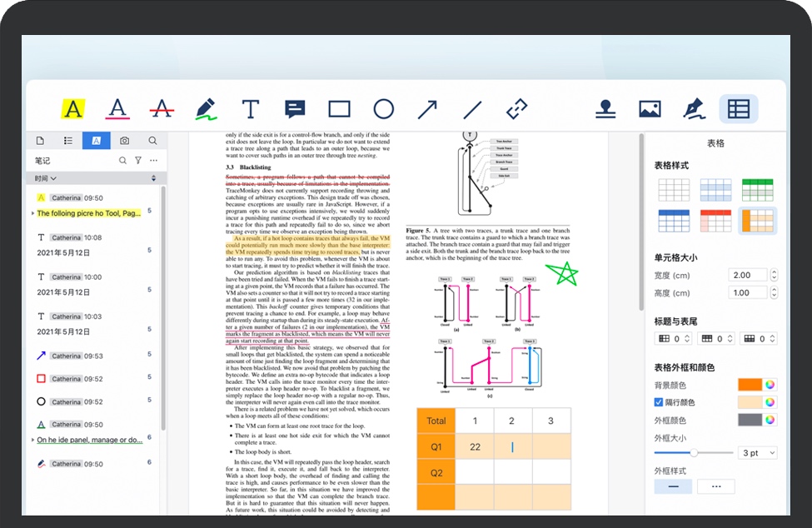The width and height of the screenshot is (812, 528).
Task: Choose the freehand pen drawing tool
Action: point(206,108)
